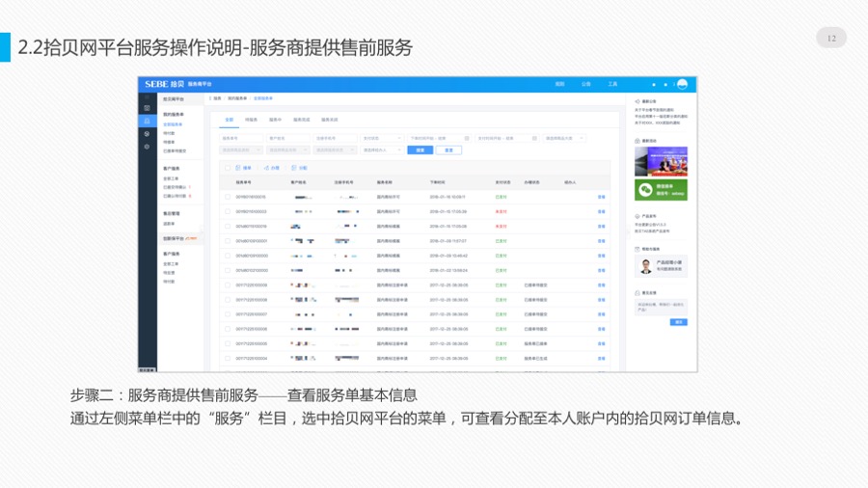
Task: Click the 重置 reset button
Action: pos(448,149)
